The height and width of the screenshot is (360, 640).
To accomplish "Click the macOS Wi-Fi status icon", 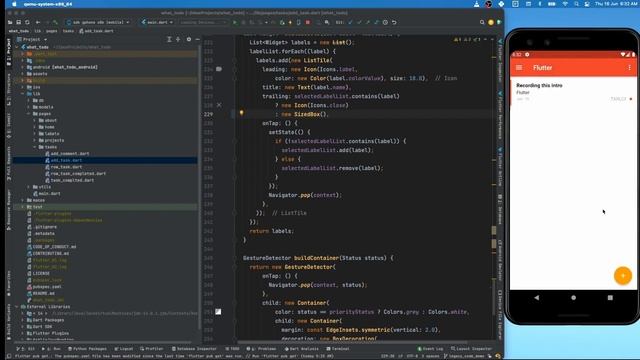I will click(565, 4).
